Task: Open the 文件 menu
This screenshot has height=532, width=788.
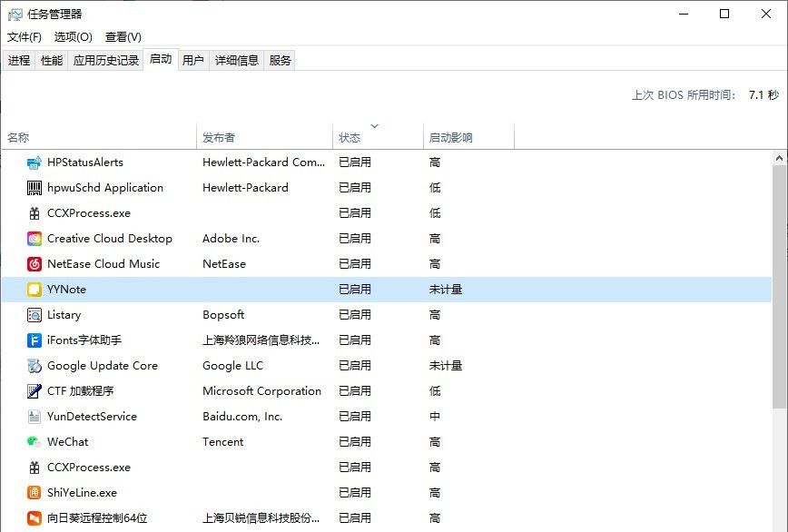Action: [25, 36]
